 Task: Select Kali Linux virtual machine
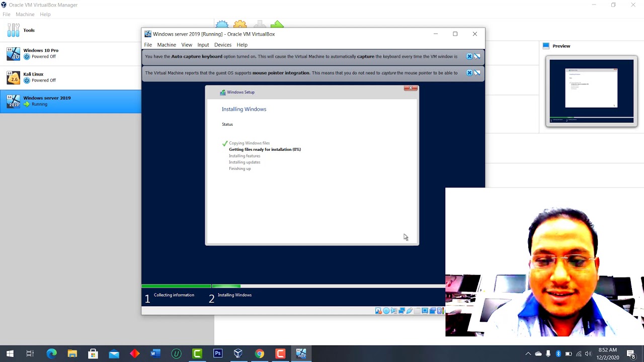[70, 77]
